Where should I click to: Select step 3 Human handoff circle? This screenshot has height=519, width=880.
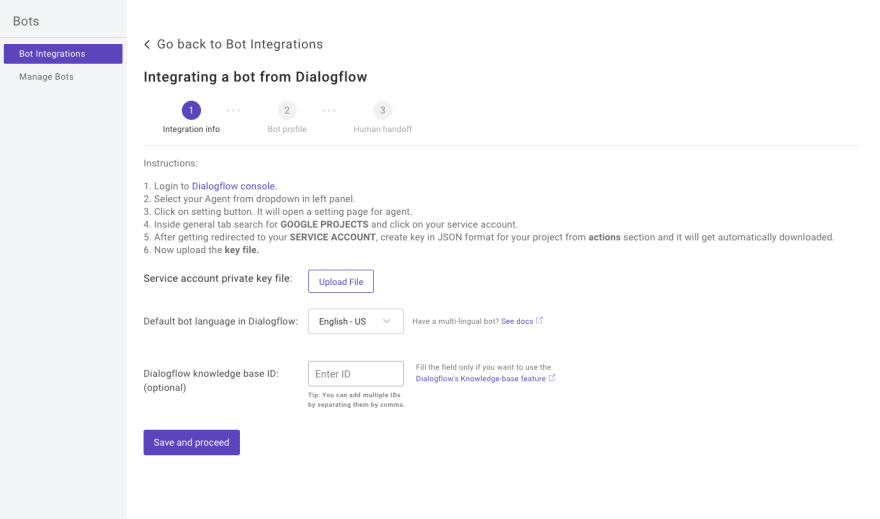pos(383,110)
